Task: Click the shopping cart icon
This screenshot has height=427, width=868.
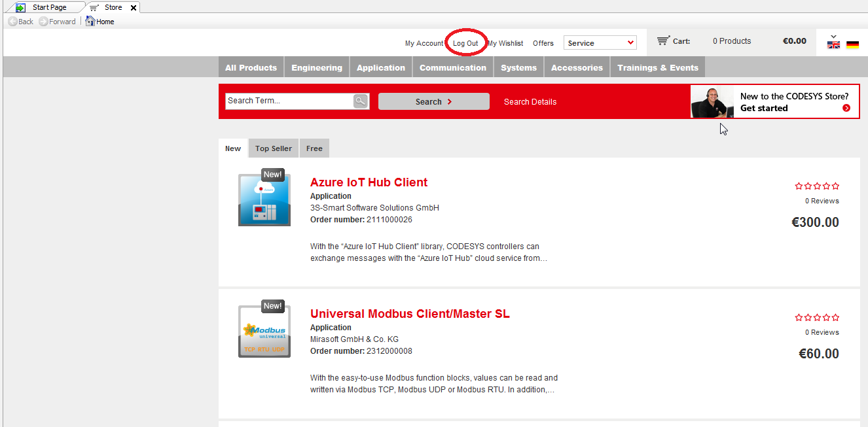Action: click(x=662, y=41)
